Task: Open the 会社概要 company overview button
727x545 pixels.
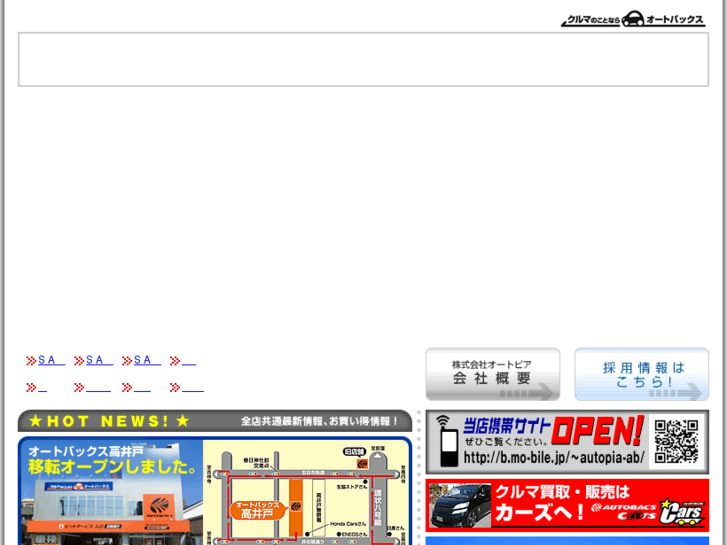Action: (492, 374)
